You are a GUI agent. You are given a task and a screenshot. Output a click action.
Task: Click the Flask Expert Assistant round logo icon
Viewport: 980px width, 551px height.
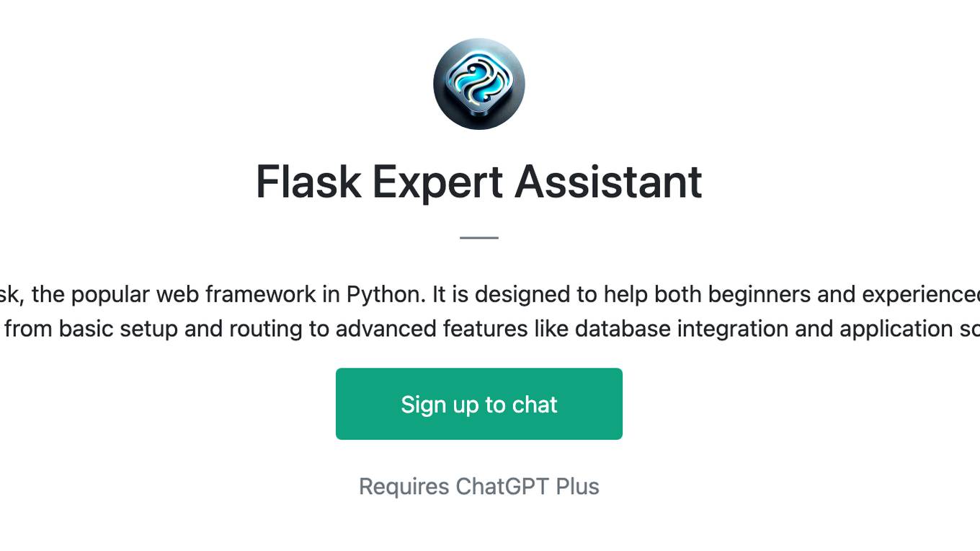pyautogui.click(x=479, y=84)
